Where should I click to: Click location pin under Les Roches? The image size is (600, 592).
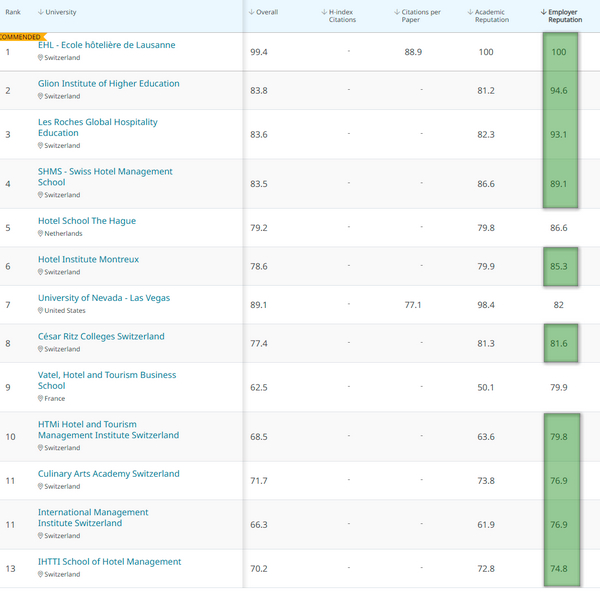pyautogui.click(x=40, y=145)
